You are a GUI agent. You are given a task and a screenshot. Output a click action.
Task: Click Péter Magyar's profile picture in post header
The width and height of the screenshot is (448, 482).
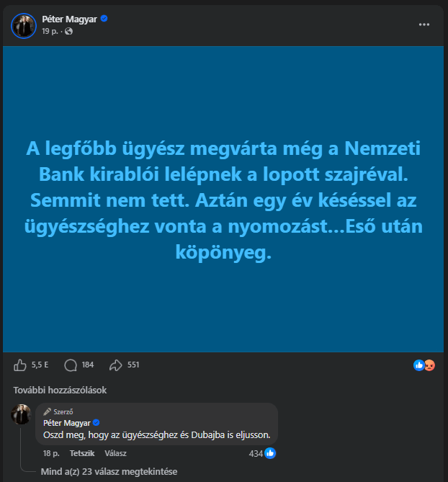24,25
